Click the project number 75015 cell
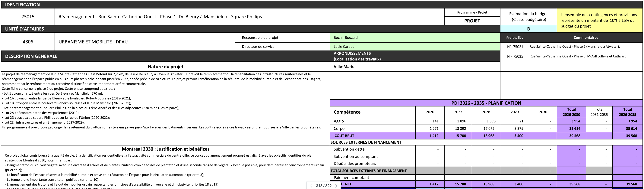Screen dimensions: 644x189 point(28,17)
